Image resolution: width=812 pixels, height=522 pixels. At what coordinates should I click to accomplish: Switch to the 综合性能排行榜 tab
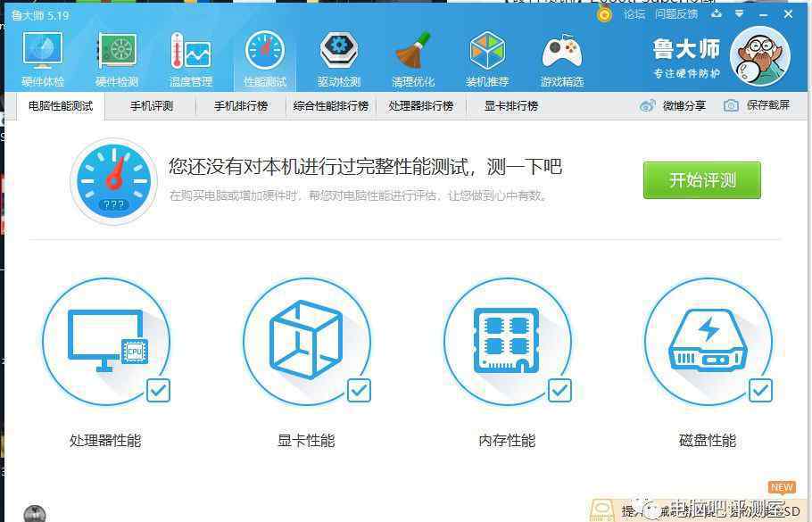point(331,106)
